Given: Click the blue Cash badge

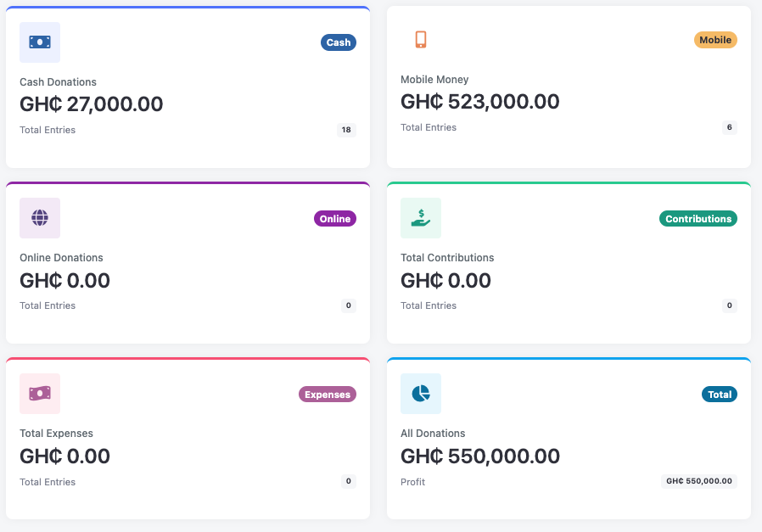Looking at the screenshot, I should tap(338, 42).
